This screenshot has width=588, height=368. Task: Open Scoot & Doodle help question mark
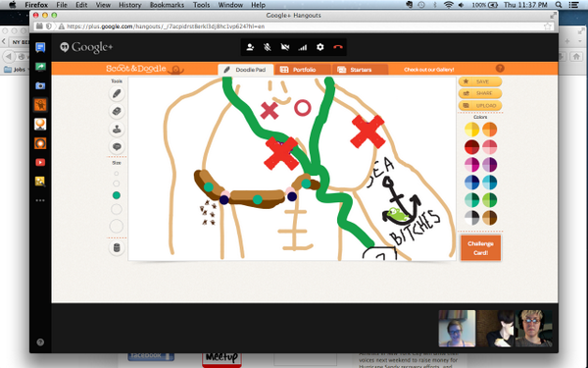click(x=500, y=69)
